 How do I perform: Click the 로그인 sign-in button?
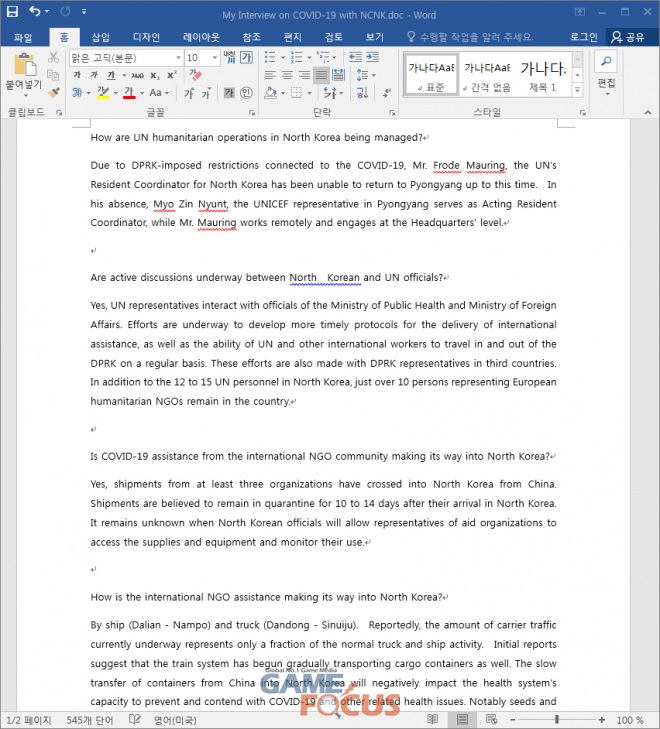click(583, 37)
